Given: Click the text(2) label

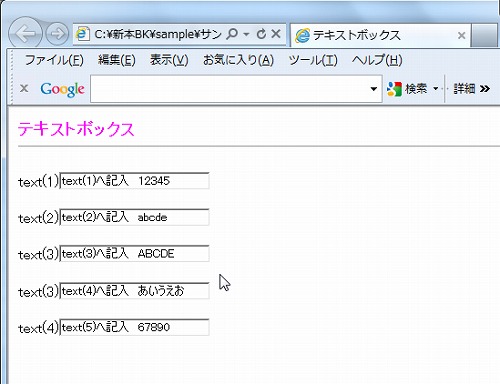Looking at the screenshot, I should [38, 218].
